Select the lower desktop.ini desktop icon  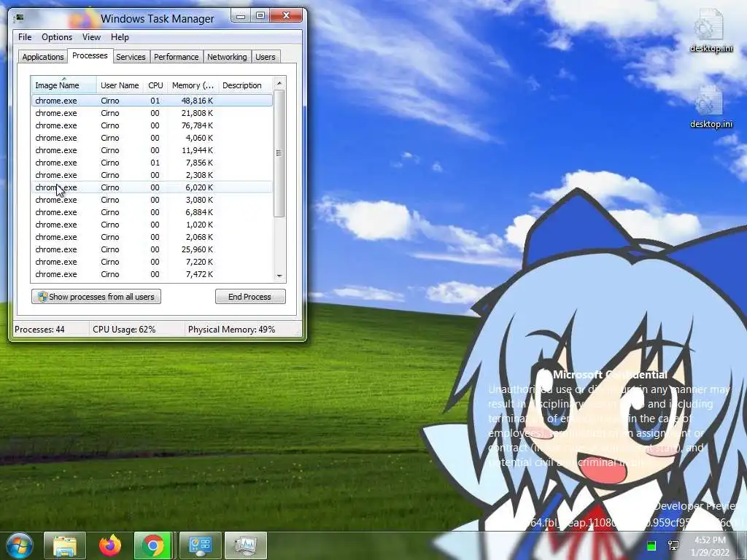tap(711, 107)
